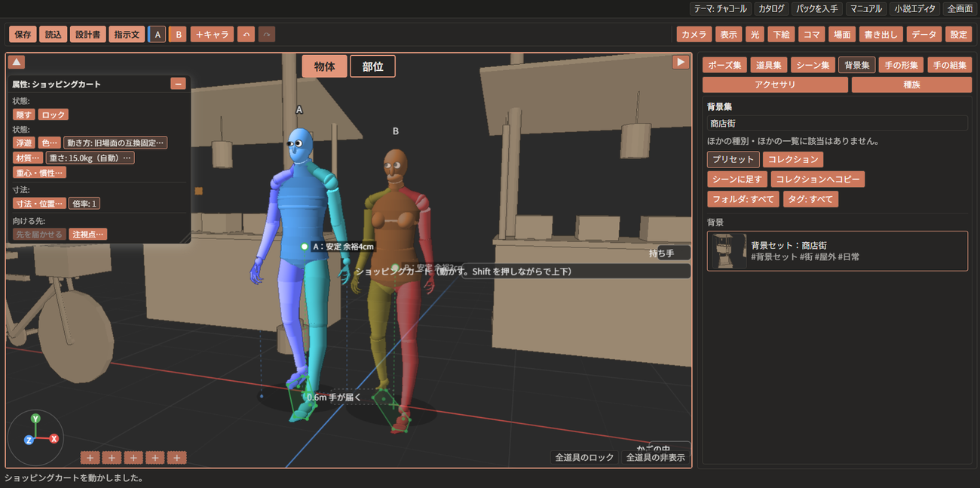
Task: Click the status text ショッピングカートを動かしました。
Action: coord(74,478)
